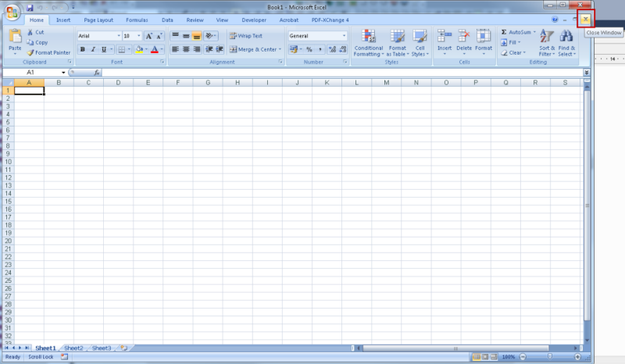Switch to the Page Layout tab

[x=98, y=20]
